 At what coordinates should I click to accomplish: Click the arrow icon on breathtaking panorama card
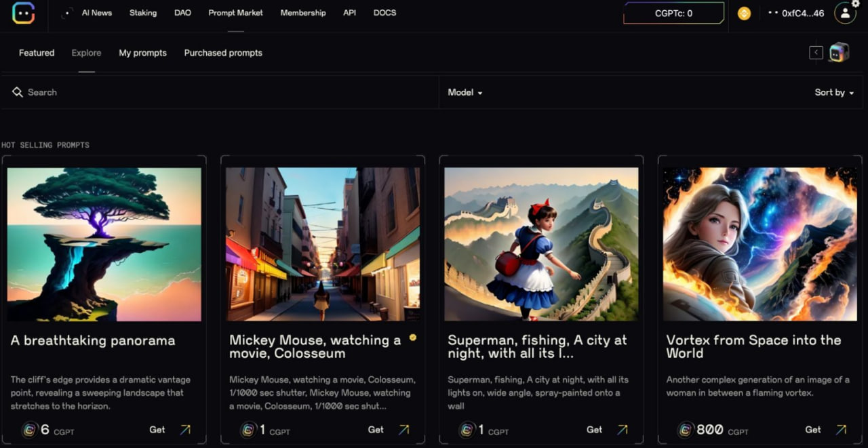186,429
